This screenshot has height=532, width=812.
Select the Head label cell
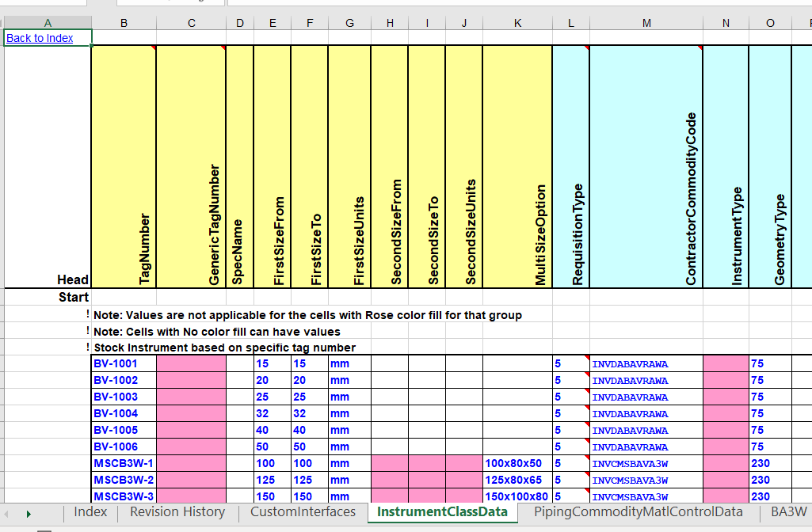[x=48, y=166]
